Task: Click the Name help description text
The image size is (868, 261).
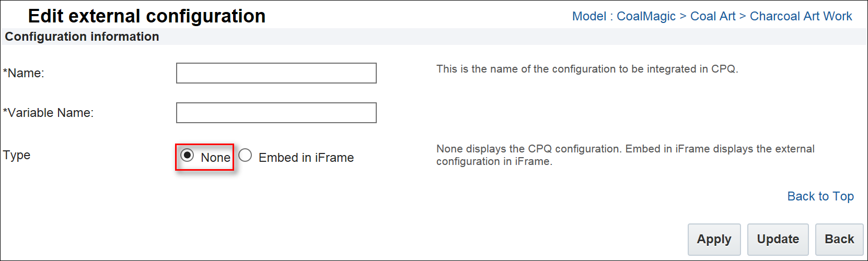Action: click(x=587, y=69)
